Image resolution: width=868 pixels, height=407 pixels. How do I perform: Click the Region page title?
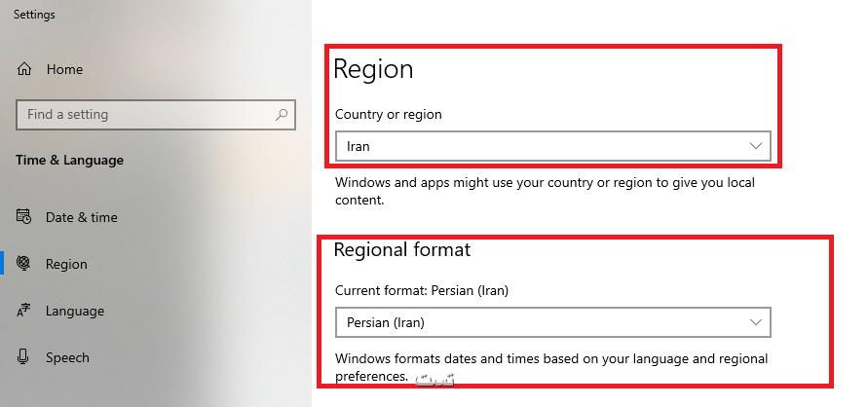tap(374, 69)
